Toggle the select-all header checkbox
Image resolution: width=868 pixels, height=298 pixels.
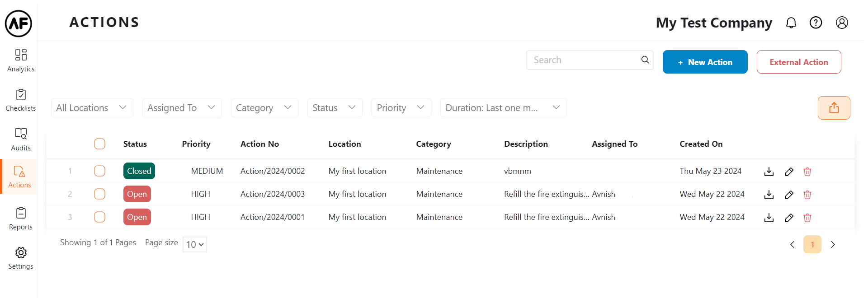point(99,144)
